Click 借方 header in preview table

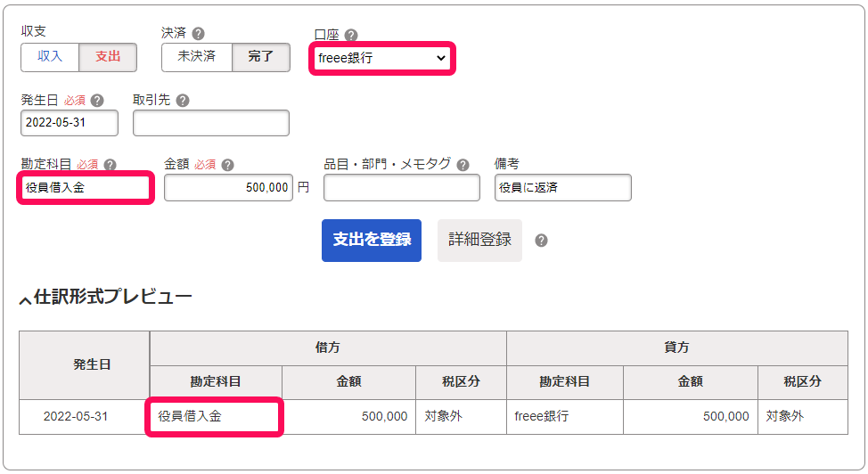point(328,348)
